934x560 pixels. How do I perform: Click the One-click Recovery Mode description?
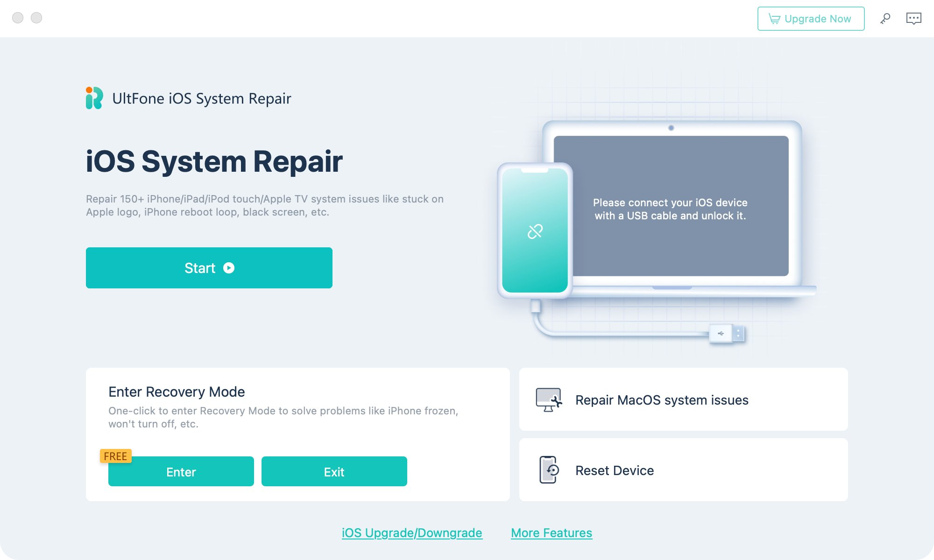(x=283, y=417)
